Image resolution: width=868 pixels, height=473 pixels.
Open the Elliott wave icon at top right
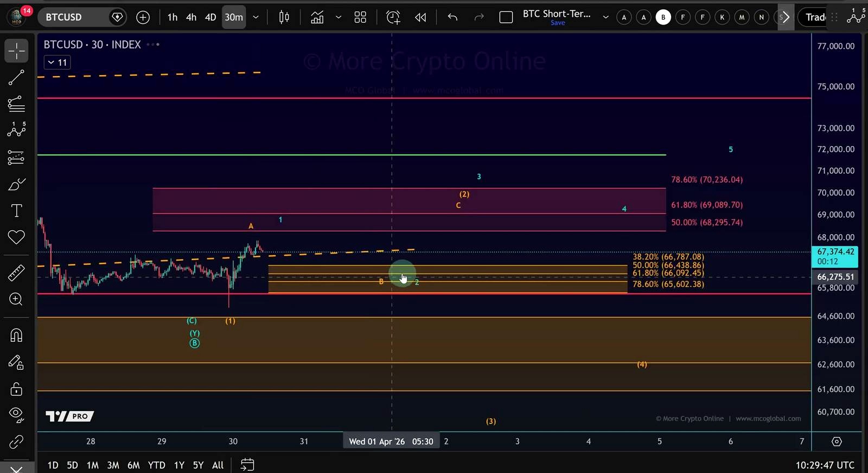coord(856,16)
